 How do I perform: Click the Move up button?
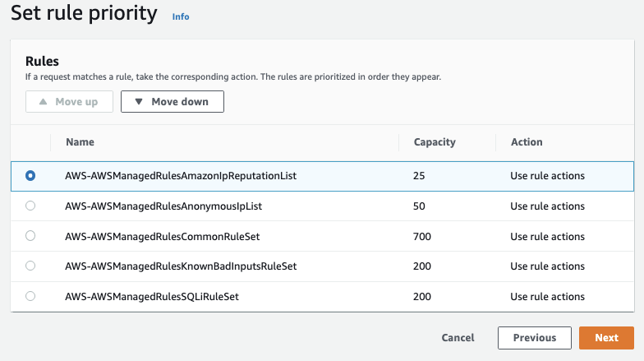pyautogui.click(x=68, y=102)
